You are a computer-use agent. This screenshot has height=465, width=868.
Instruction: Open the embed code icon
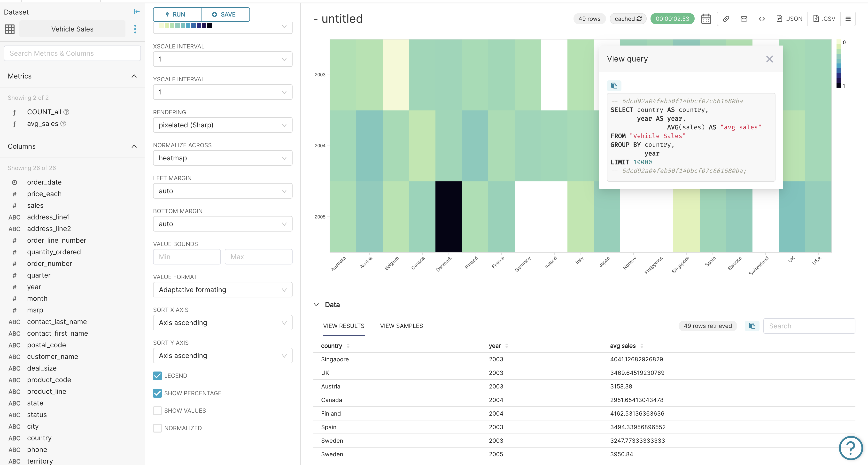(762, 19)
